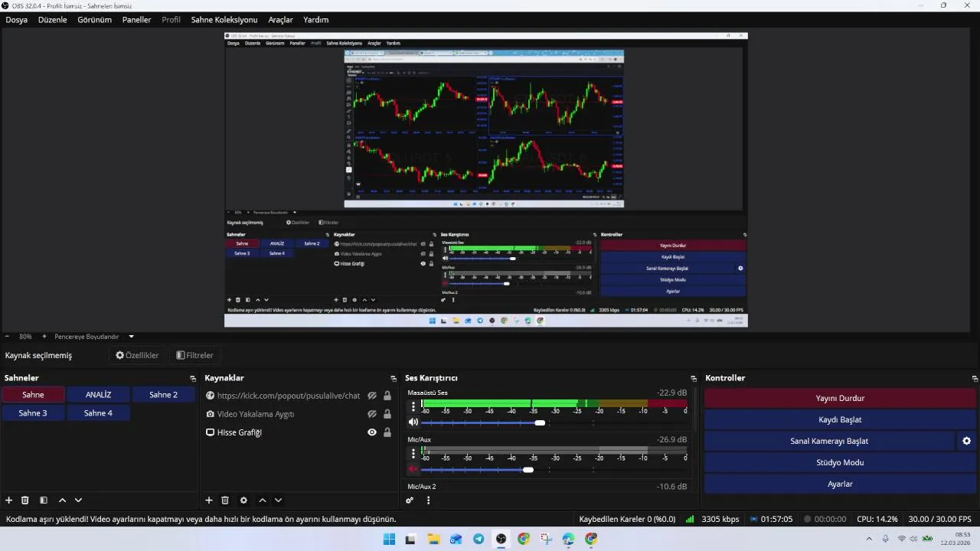980x551 pixels.
Task: Open scene filters icon in Sahneler toolbar
Action: click(x=44, y=500)
